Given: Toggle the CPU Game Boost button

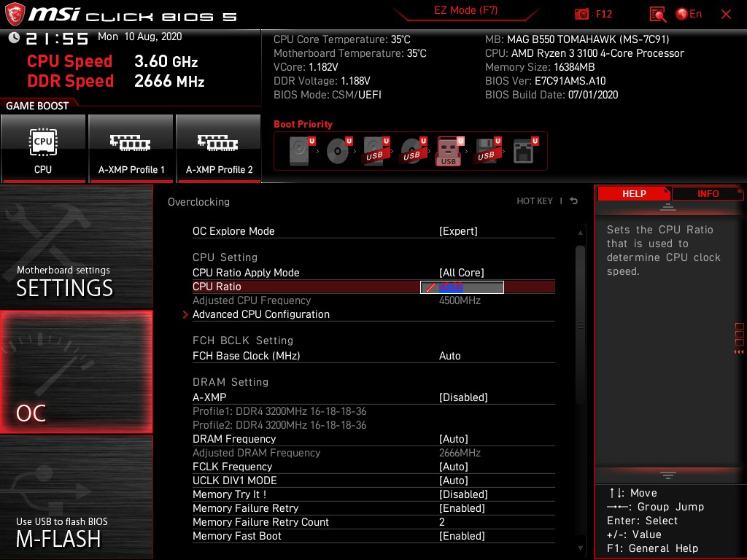Looking at the screenshot, I should tap(43, 148).
